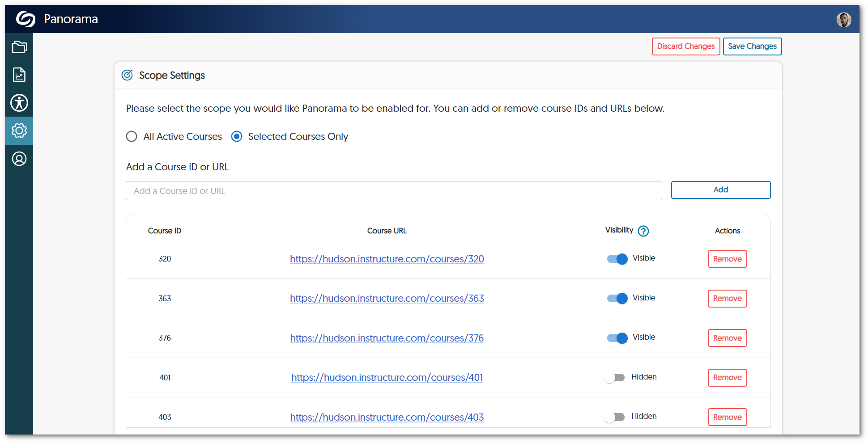
Task: Open the reports chart document icon
Action: [19, 75]
